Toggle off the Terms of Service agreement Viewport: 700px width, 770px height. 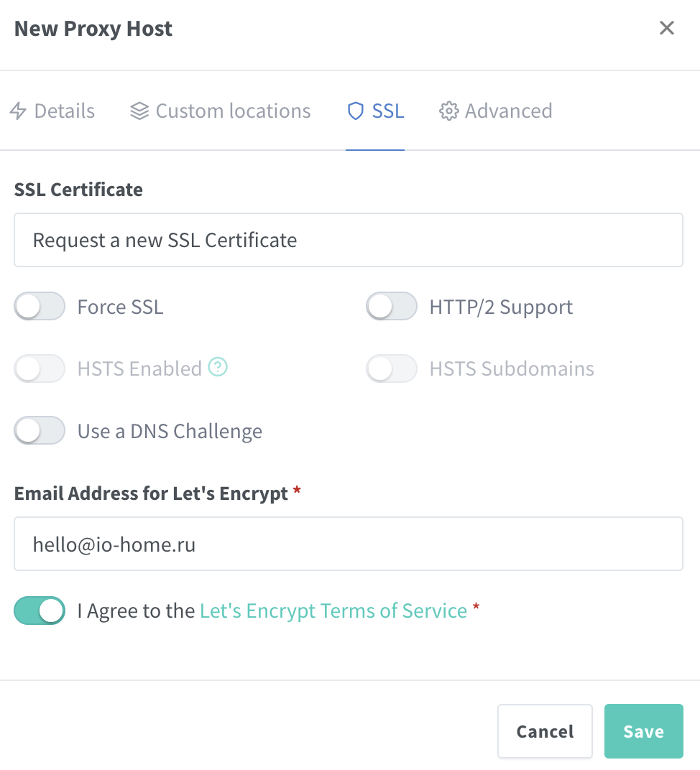coord(40,611)
